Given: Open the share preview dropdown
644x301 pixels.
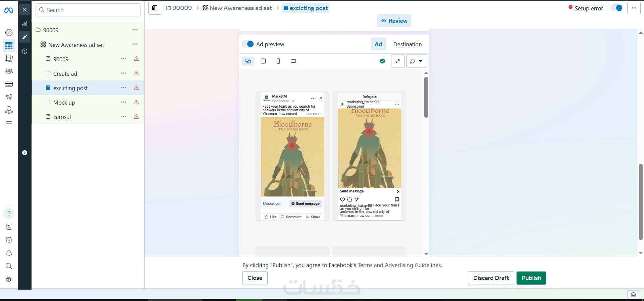Looking at the screenshot, I should [417, 61].
